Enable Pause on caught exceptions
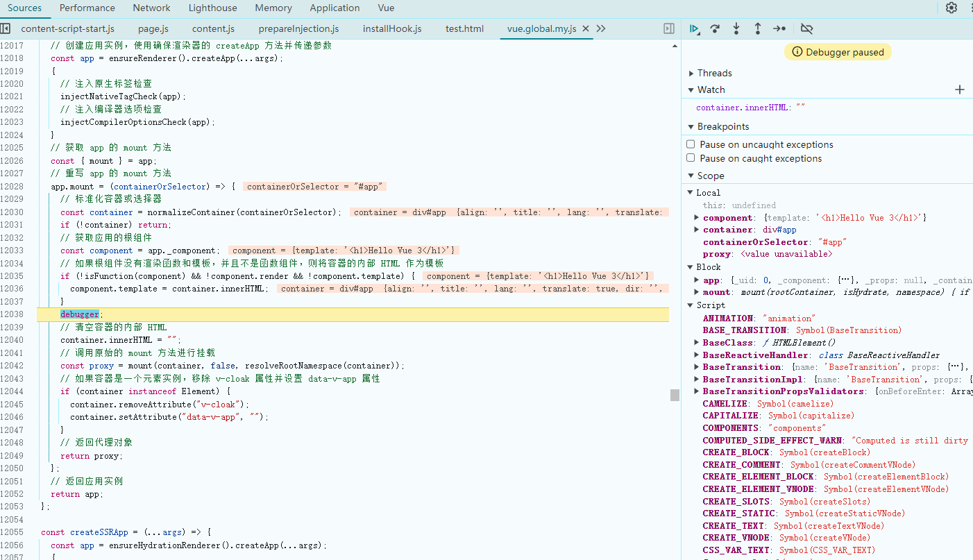Viewport: 973px width, 560px height. (691, 158)
